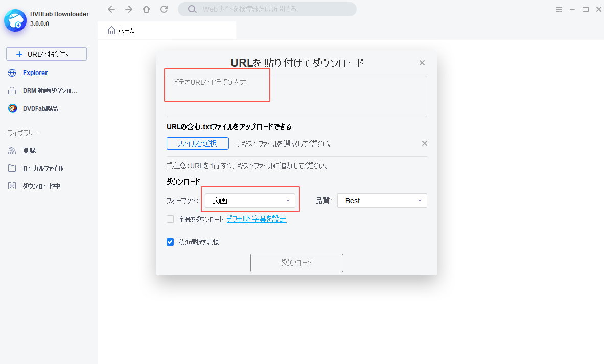Click the video URL input text area

point(296,96)
